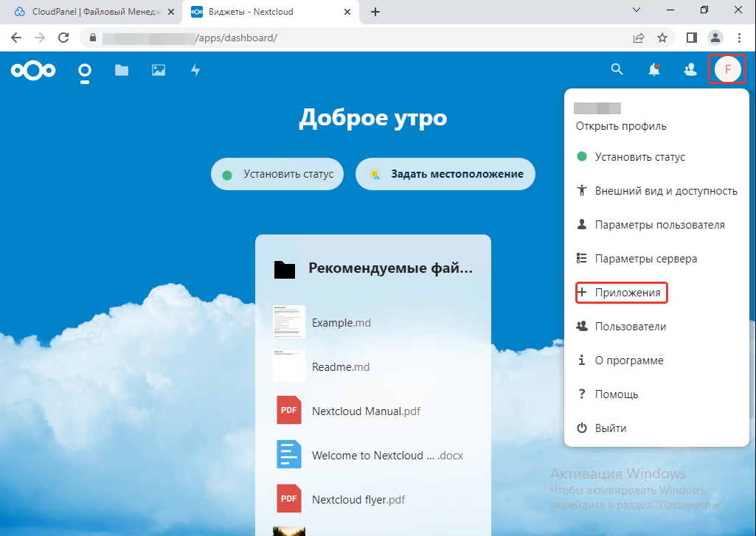The height and width of the screenshot is (536, 756).
Task: Click the Nextcloud logo icon
Action: click(33, 70)
